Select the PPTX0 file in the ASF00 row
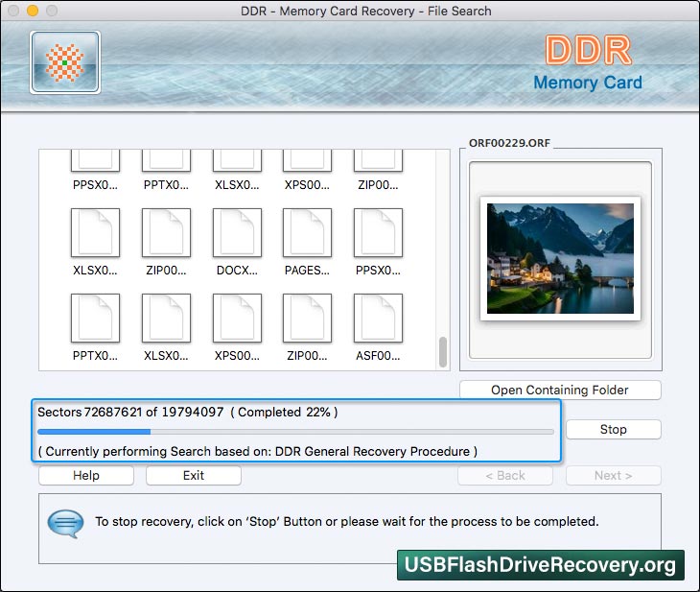Image resolution: width=700 pixels, height=592 pixels. 95,319
